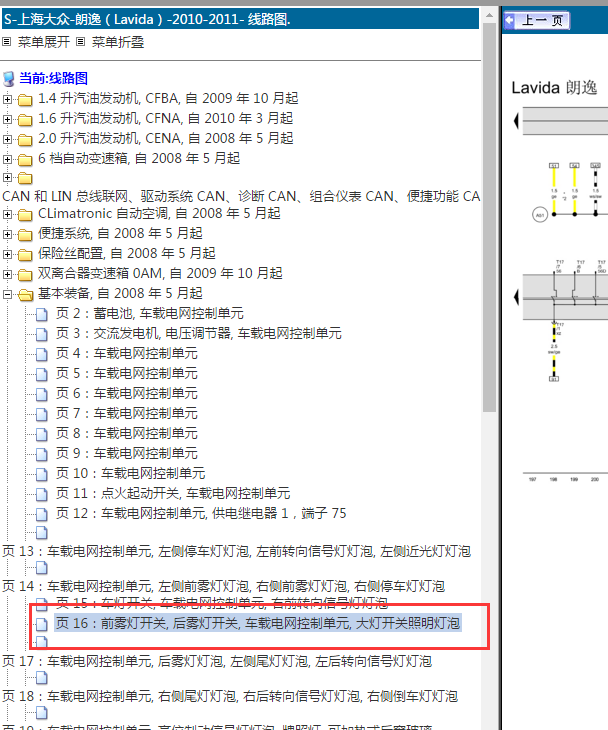This screenshot has width=608, height=730.
Task: Click folder icon of 保险丝配置
Action: point(25,255)
